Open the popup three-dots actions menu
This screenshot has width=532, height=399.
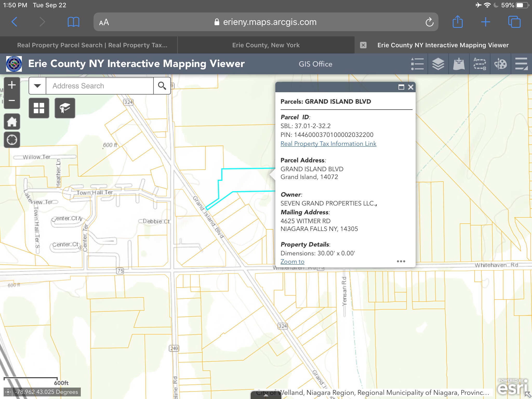point(401,261)
